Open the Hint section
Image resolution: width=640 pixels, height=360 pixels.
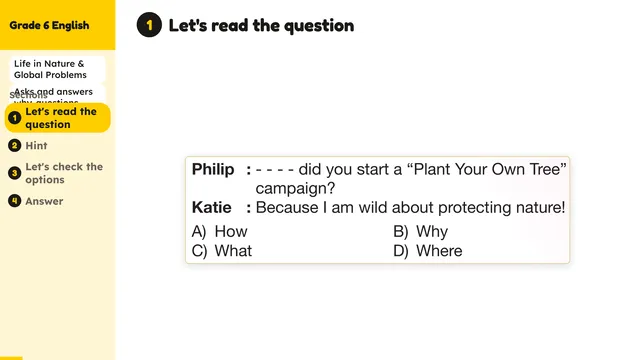36,146
